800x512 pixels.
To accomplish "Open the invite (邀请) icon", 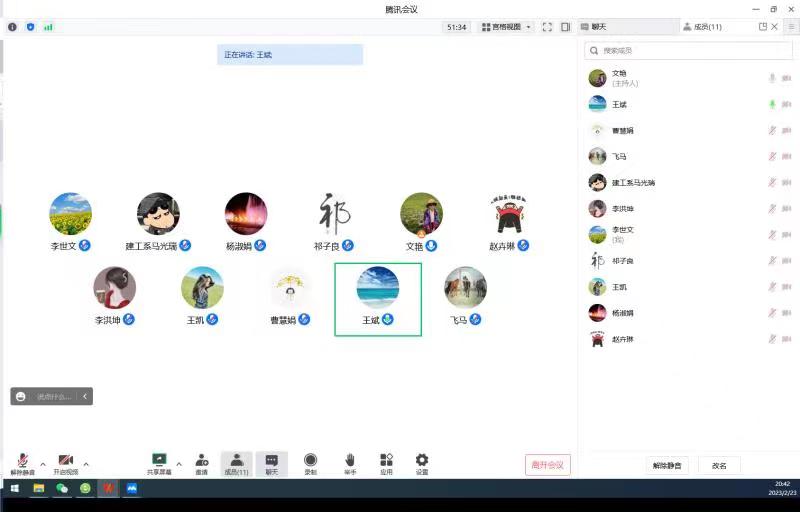I will 202,460.
